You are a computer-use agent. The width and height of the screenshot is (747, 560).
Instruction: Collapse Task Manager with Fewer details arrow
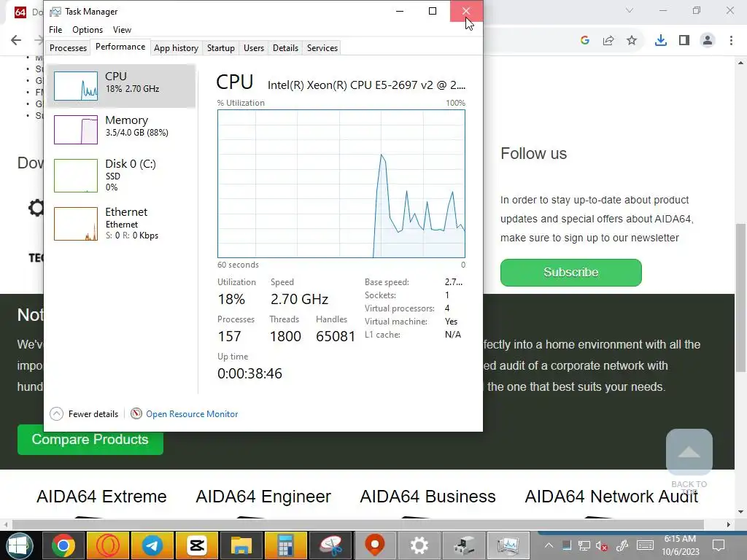56,414
